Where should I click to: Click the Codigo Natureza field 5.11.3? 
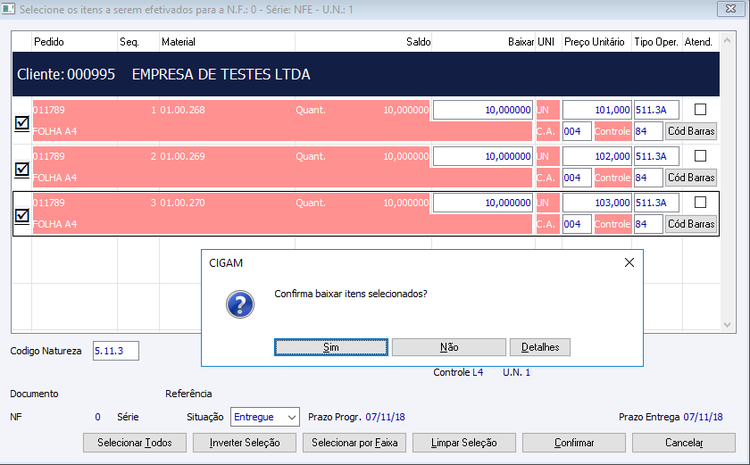(116, 351)
